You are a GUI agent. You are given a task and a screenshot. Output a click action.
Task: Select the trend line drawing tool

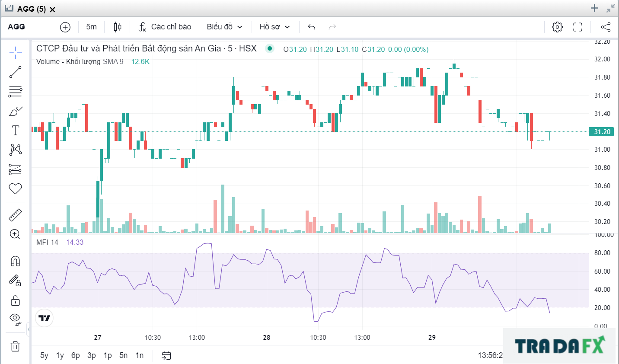pyautogui.click(x=16, y=72)
